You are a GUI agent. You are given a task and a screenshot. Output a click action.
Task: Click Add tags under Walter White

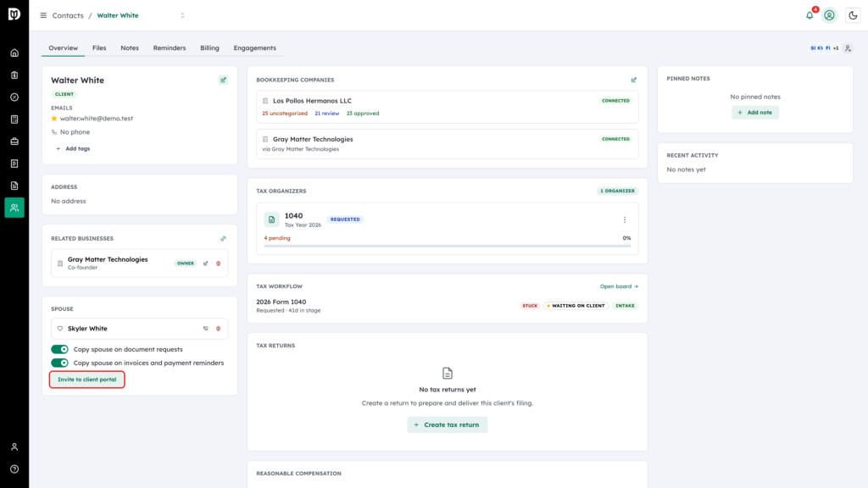coord(73,149)
